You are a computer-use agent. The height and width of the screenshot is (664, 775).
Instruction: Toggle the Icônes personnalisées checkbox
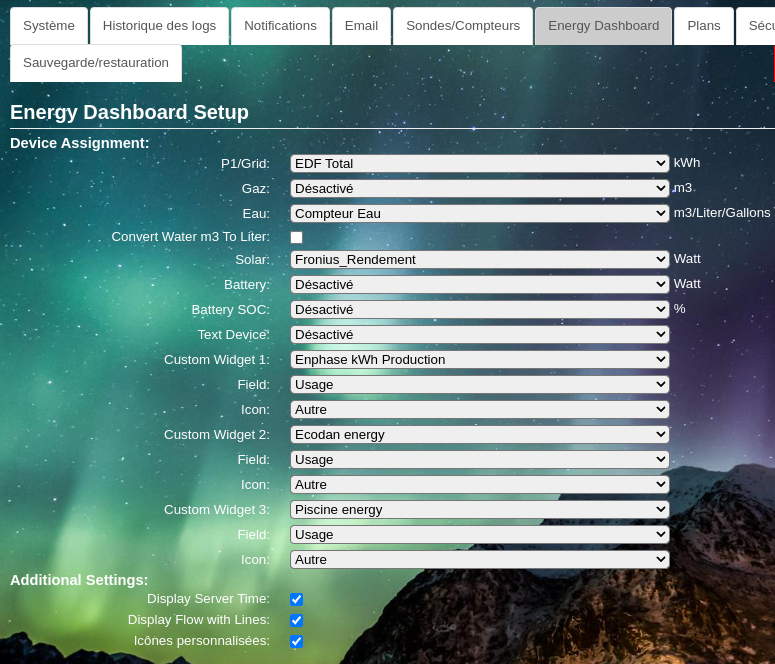(297, 641)
